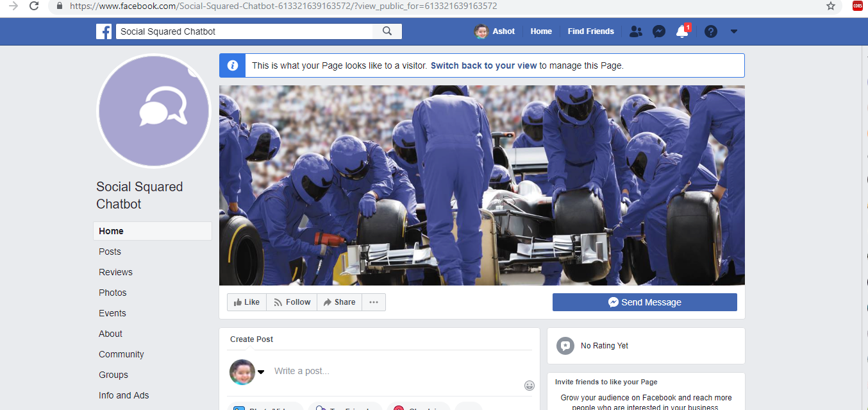Toggle Follow for this page

292,302
